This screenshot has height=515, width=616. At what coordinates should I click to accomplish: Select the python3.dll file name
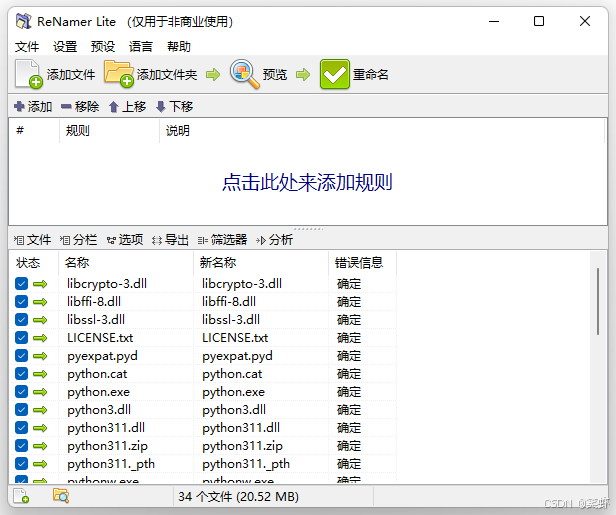[99, 410]
